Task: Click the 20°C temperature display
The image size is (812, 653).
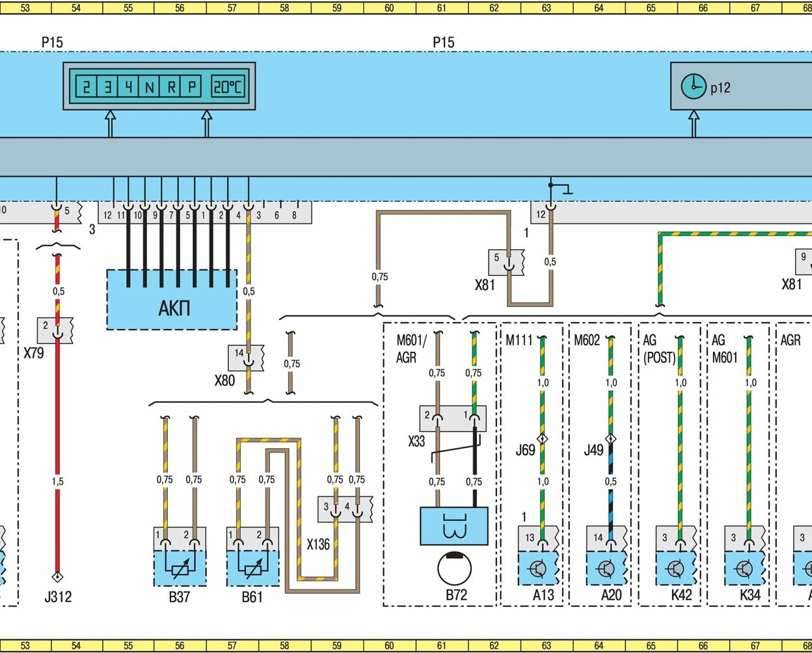Action: (228, 87)
